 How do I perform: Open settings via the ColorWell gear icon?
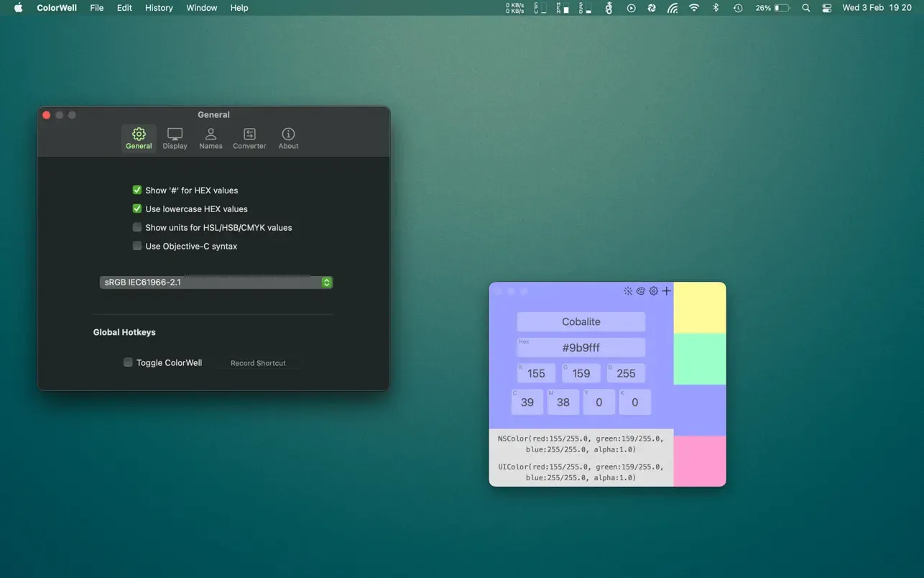pyautogui.click(x=654, y=291)
